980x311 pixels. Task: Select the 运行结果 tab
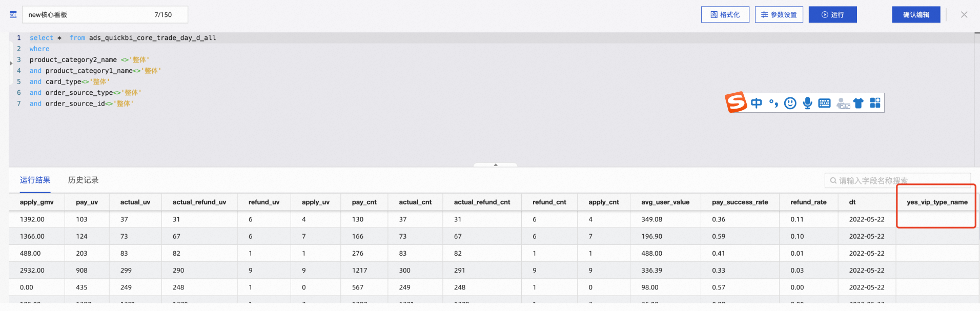(35, 180)
